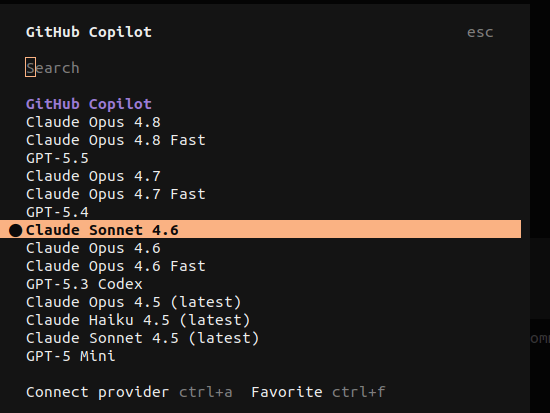Select GPT-5.3 Codex model
This screenshot has height=413, width=550.
click(x=85, y=284)
